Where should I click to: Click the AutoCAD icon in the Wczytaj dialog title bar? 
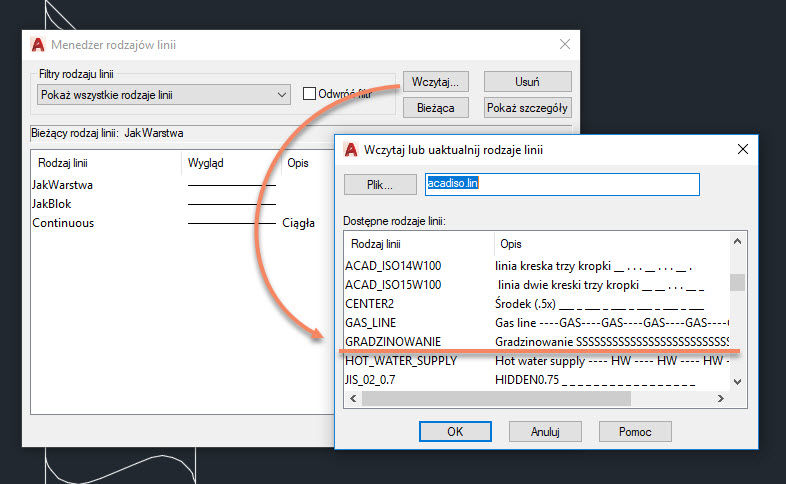[351, 149]
